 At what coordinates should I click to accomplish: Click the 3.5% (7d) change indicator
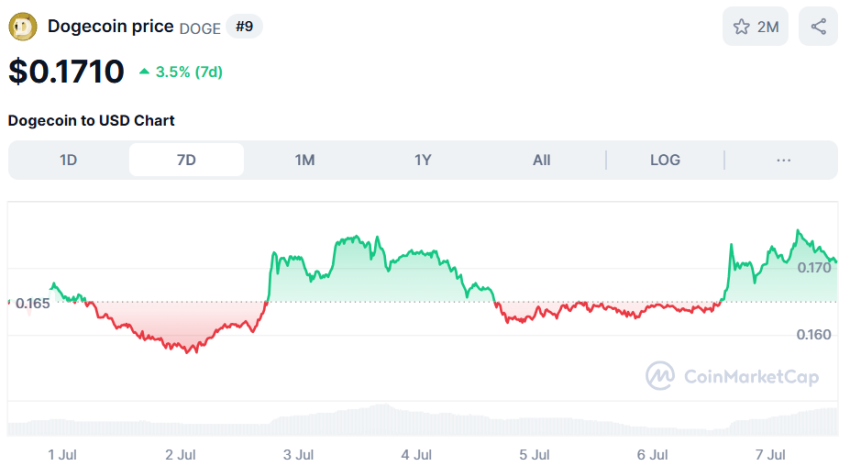(181, 72)
